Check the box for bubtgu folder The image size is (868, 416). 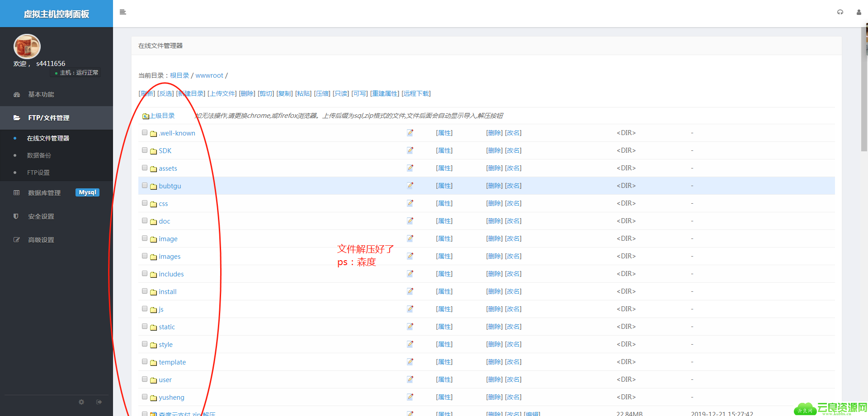(145, 185)
